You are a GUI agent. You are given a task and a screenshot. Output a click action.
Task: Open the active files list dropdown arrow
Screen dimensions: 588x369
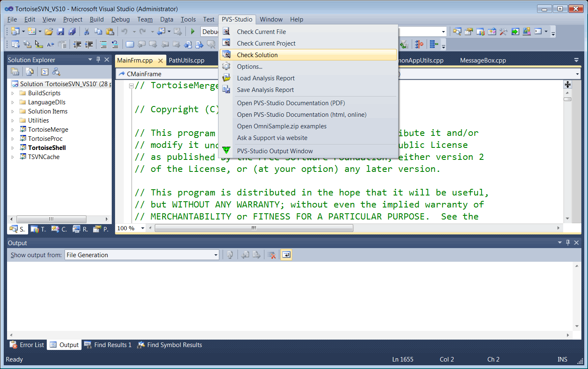point(576,60)
